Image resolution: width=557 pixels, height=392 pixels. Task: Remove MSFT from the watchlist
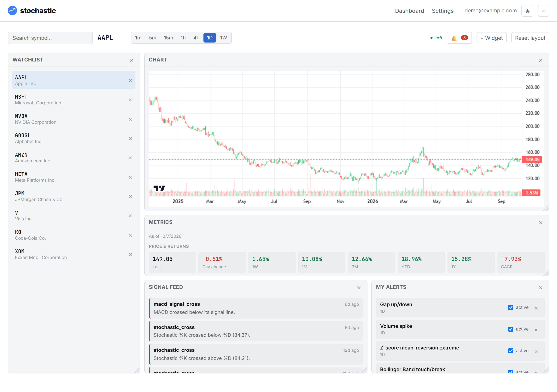click(x=130, y=100)
